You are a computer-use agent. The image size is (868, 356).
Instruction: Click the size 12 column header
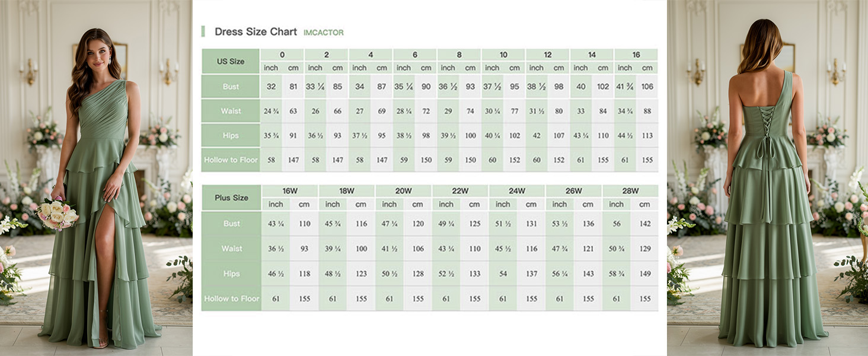pyautogui.click(x=548, y=55)
